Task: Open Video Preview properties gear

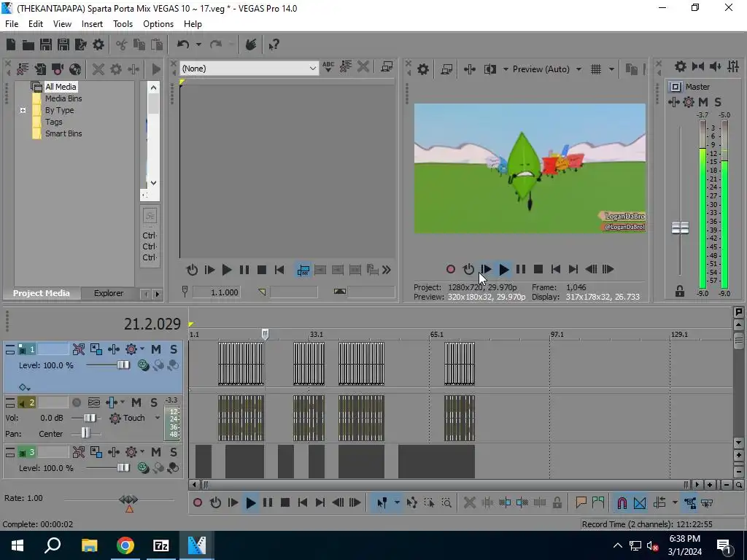Action: [423, 69]
